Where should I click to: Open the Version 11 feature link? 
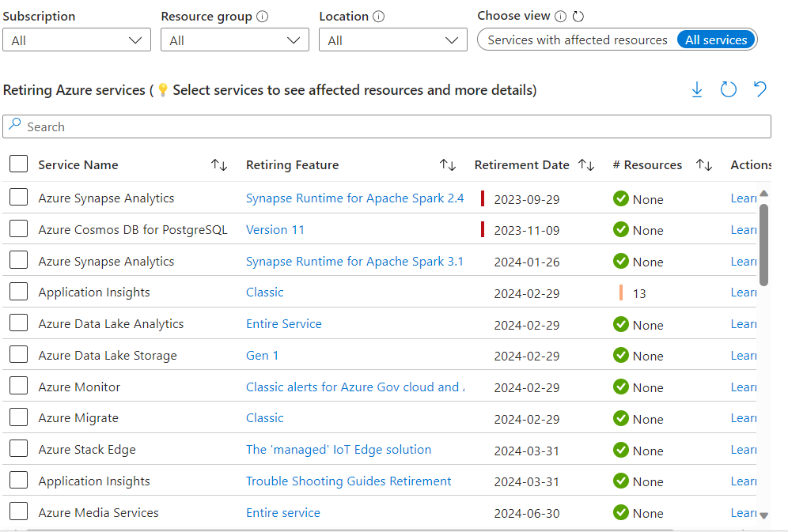(275, 230)
